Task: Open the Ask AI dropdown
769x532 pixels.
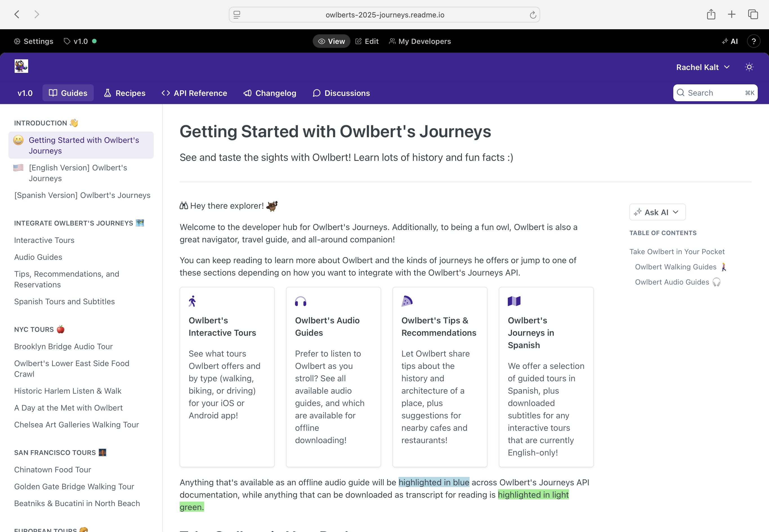Action: pos(657,212)
